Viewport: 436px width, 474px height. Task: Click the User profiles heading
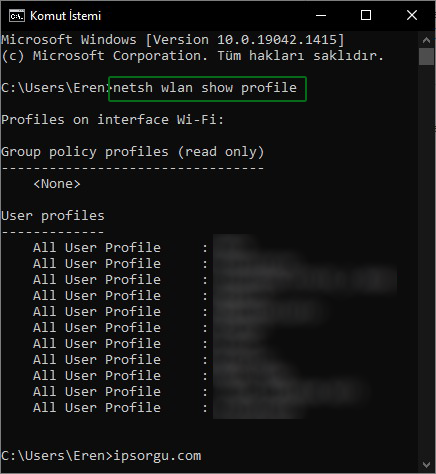[53, 216]
